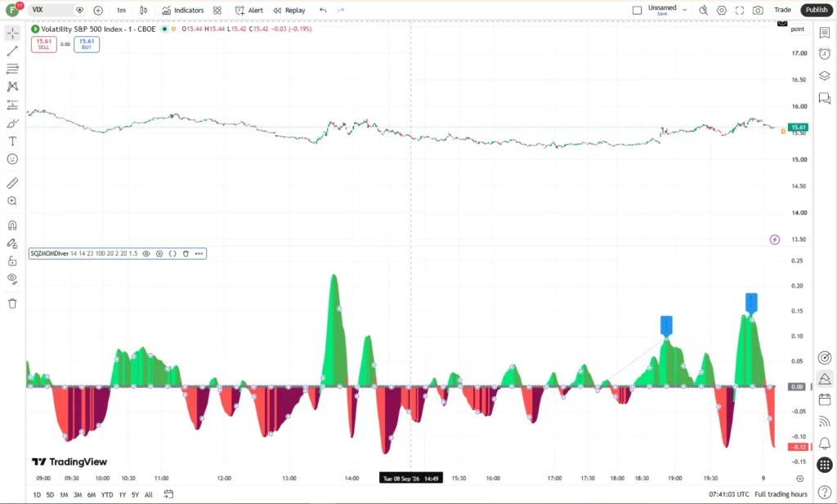Click the trash remove objects icon

pos(12,304)
